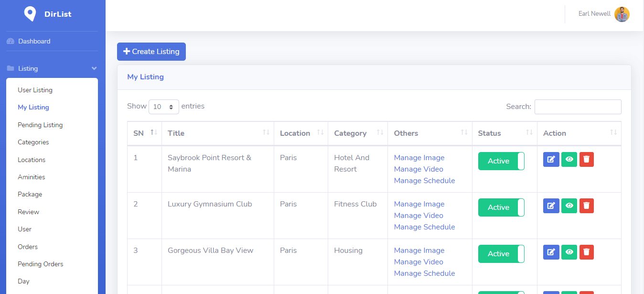This screenshot has width=644, height=294.
Task: Open Pending Listing in the sidebar
Action: coord(40,125)
